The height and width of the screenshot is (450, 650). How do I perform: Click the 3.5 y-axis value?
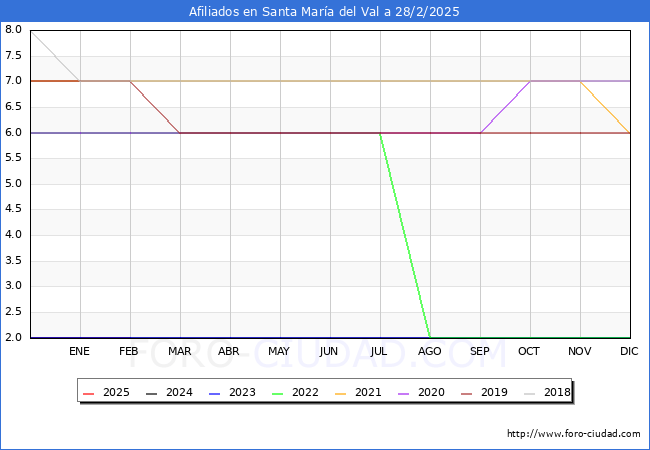tap(13, 260)
